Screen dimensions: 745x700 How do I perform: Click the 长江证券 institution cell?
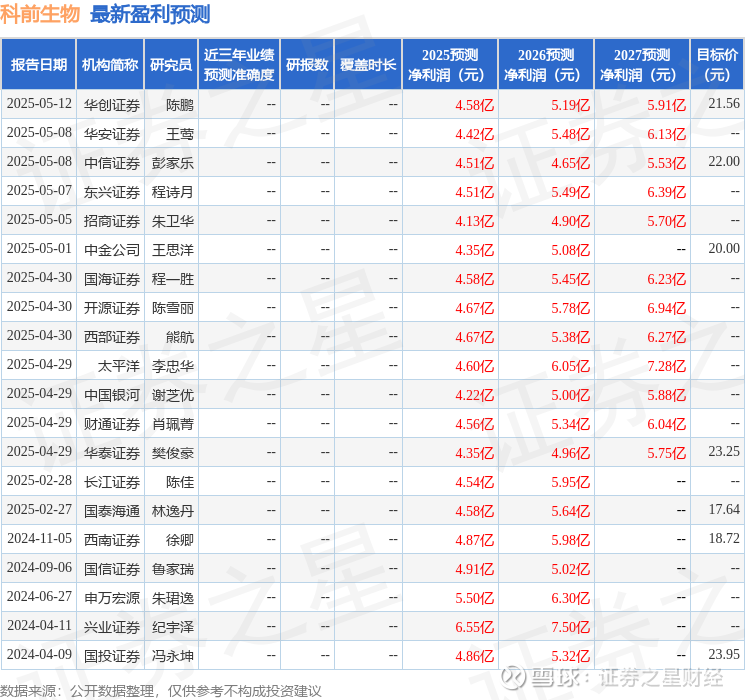coord(112,481)
